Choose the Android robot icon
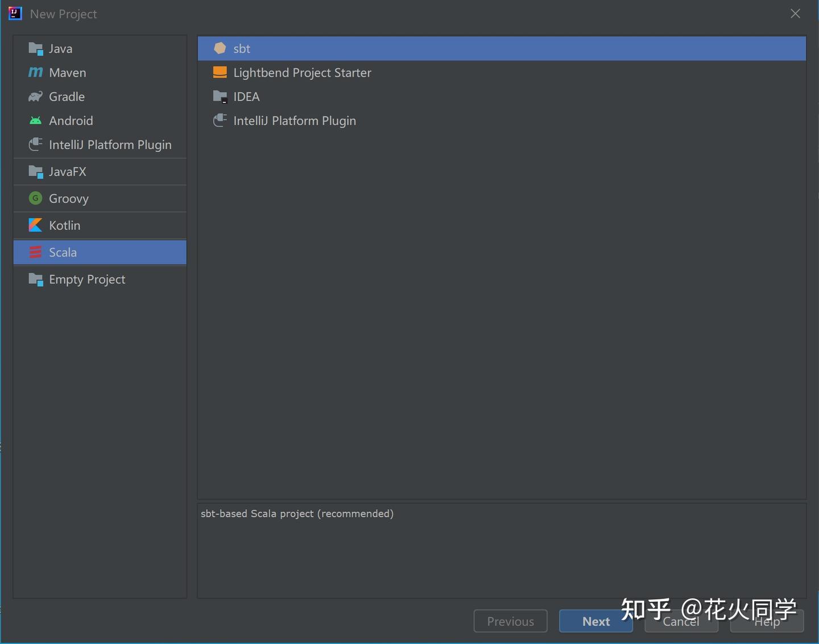Viewport: 819px width, 644px height. (35, 121)
